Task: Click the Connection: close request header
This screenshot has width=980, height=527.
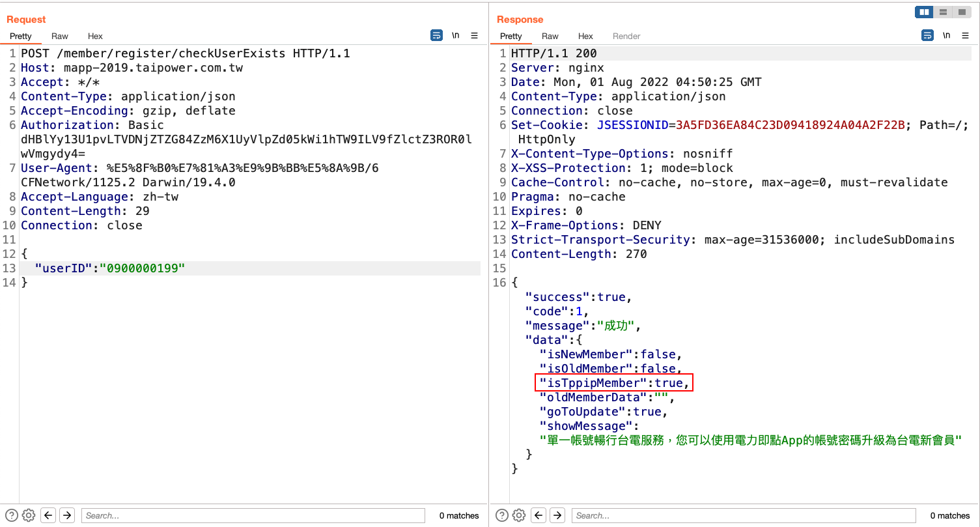Action: click(x=81, y=225)
